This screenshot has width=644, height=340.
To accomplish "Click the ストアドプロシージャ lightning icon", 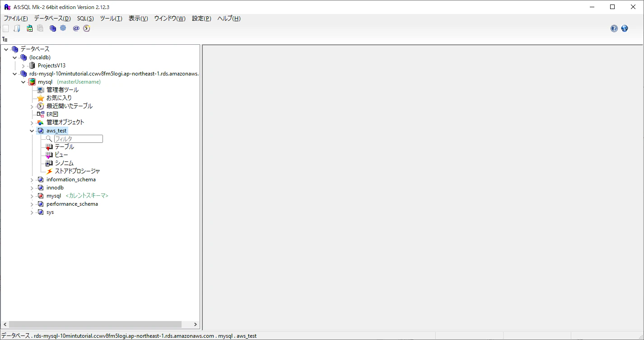I will click(49, 171).
